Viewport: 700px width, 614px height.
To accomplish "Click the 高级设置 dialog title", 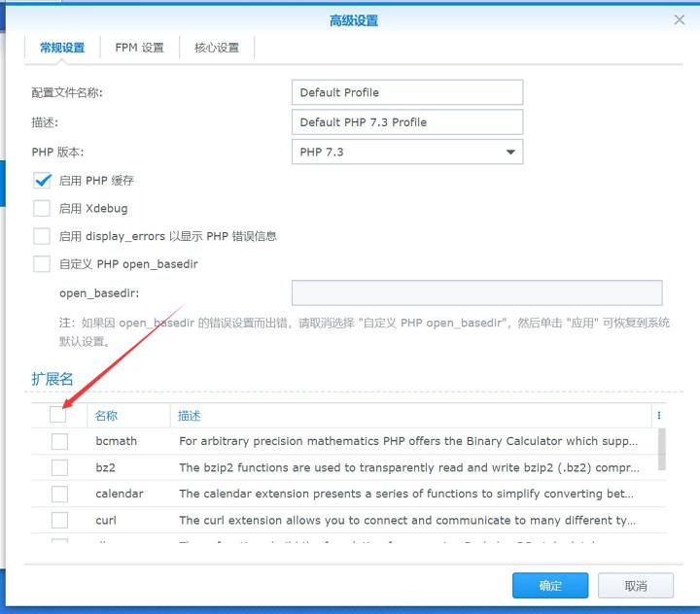I will pos(354,20).
